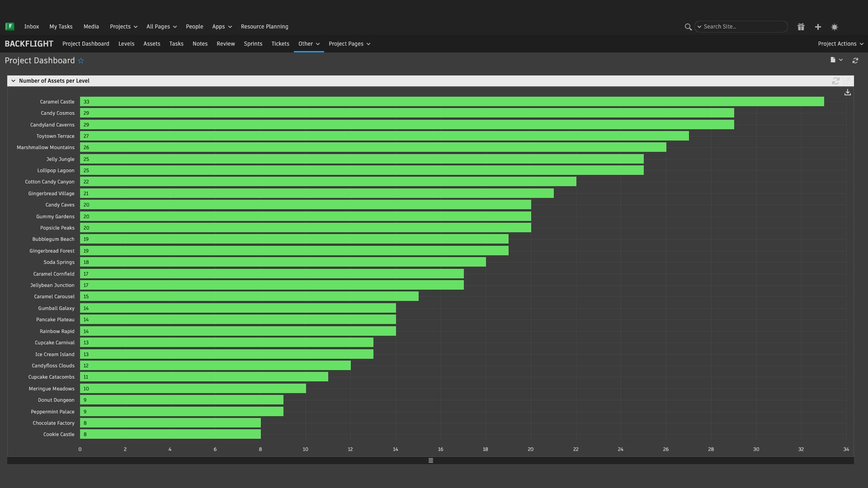
Task: Expand the Project Actions menu
Action: coord(840,44)
